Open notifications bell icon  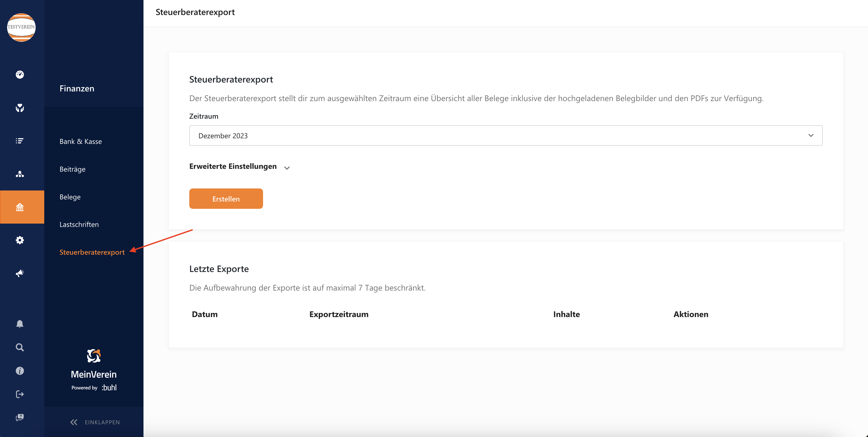[x=20, y=324]
